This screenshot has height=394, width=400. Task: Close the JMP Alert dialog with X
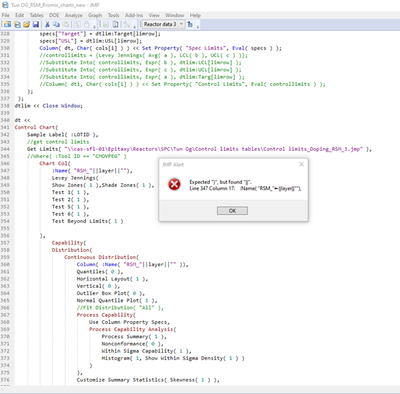(301, 164)
